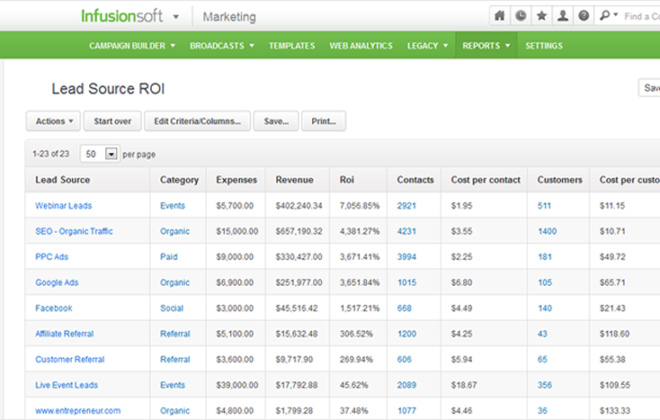Click the Start over button
Image resolution: width=660 pixels, height=420 pixels.
[x=112, y=121]
